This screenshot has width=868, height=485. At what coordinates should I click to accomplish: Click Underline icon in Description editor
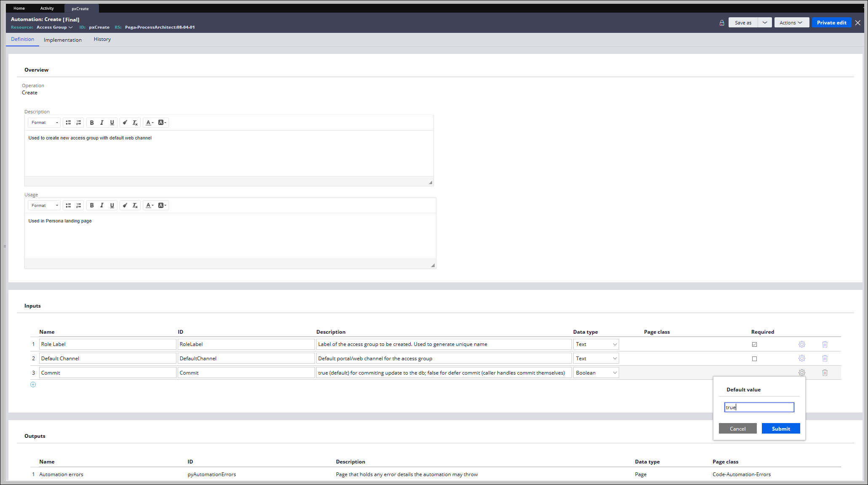(112, 123)
